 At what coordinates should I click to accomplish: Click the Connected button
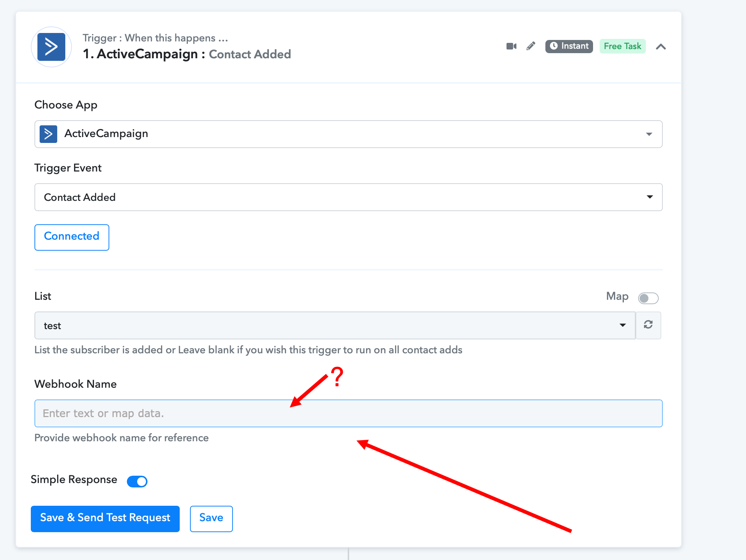tap(72, 237)
